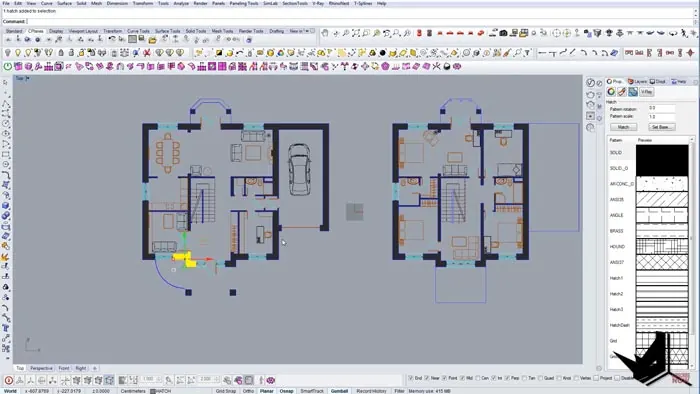Toggle the Perp object snap checkbox

(x=507, y=378)
